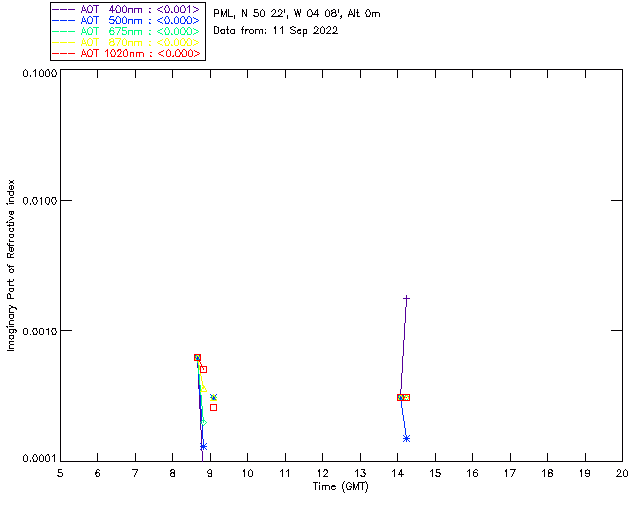Select the x-axis tick label 6

pos(98,473)
